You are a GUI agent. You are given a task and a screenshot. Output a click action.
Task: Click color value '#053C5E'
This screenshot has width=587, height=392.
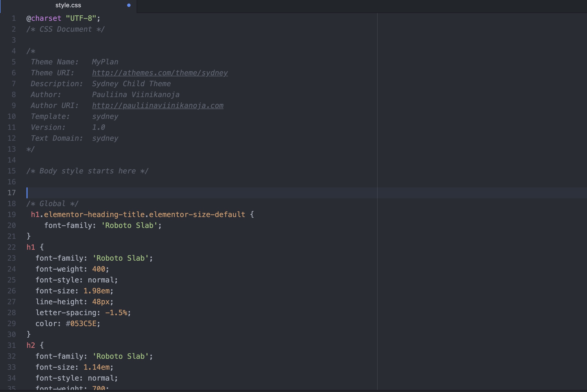pyautogui.click(x=81, y=324)
